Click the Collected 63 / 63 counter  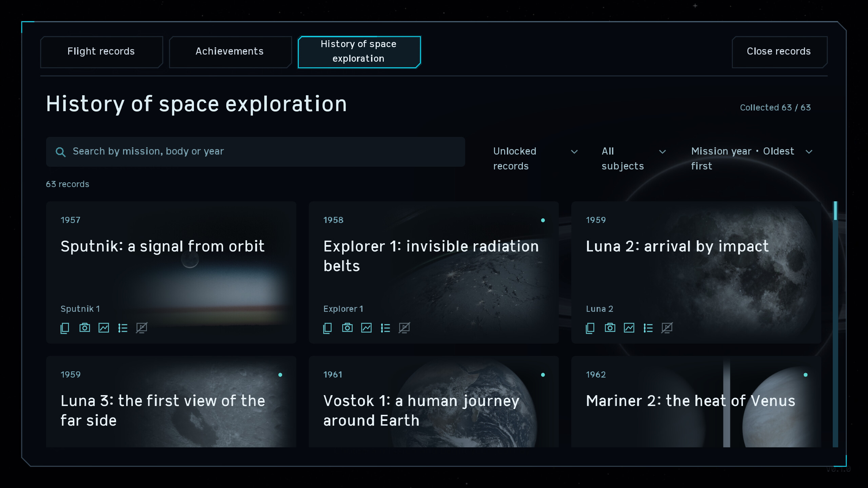pos(775,107)
